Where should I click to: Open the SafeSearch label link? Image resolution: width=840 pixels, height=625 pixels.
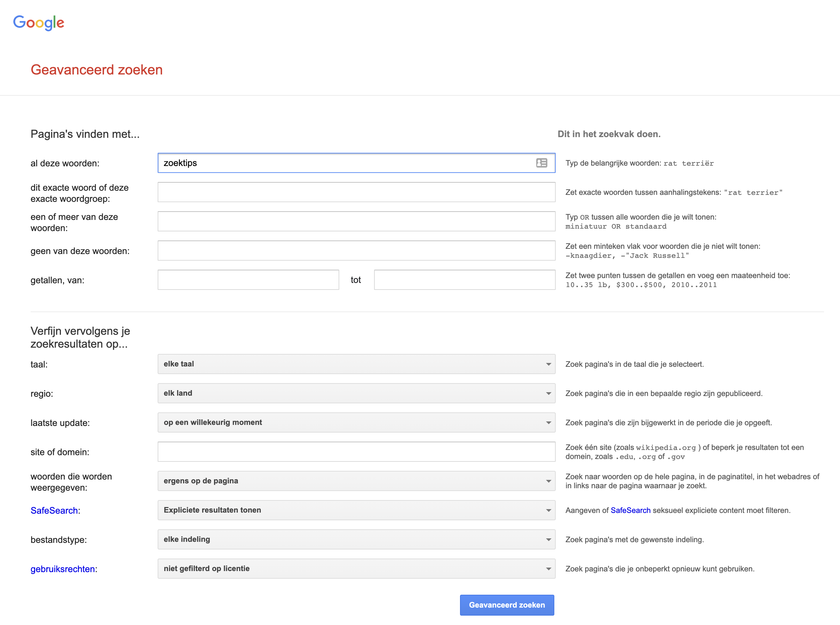coord(54,511)
